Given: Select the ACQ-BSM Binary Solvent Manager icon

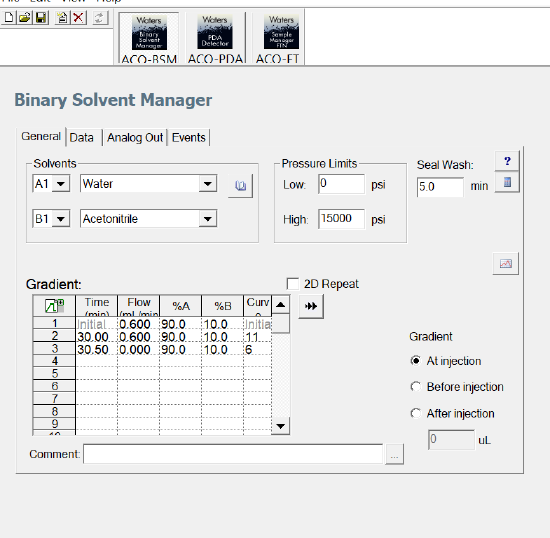Looking at the screenshot, I should tap(149, 39).
